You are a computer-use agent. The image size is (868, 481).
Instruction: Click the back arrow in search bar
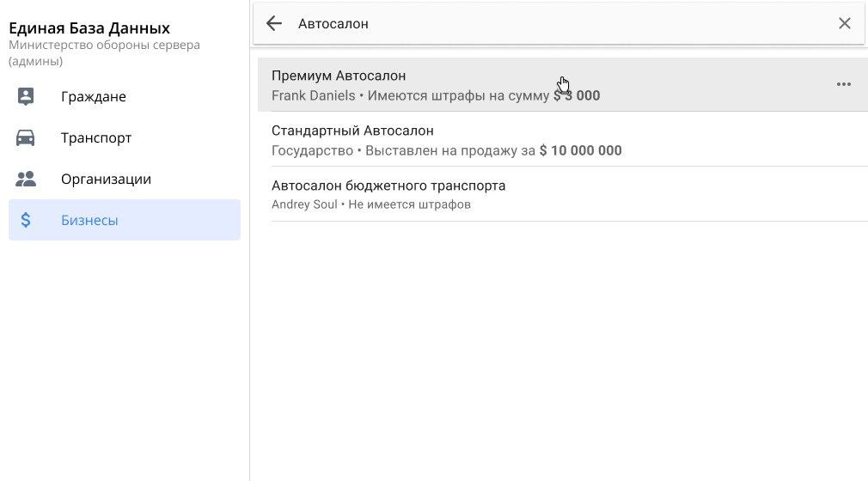274,24
